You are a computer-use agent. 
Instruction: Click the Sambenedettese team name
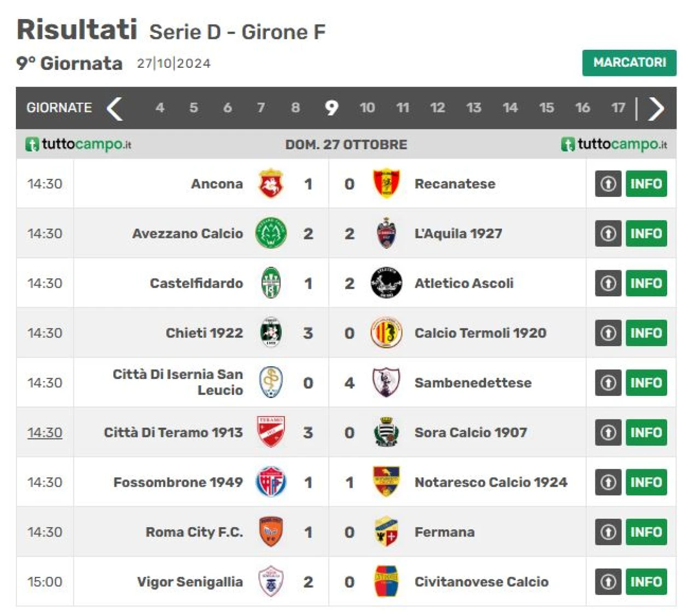(x=473, y=383)
